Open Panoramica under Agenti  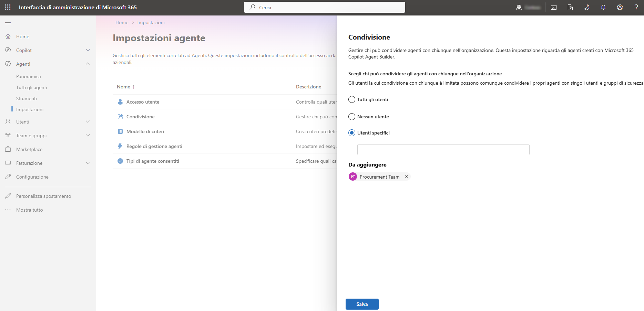point(29,76)
